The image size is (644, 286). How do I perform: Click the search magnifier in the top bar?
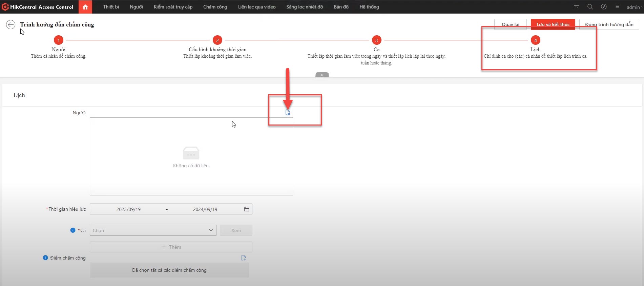[x=590, y=7]
